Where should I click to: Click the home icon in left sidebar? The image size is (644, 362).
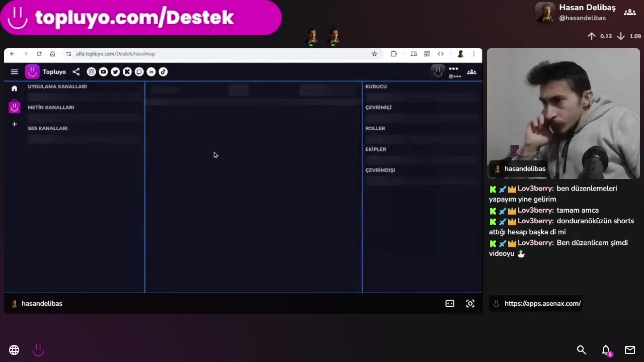[x=14, y=88]
